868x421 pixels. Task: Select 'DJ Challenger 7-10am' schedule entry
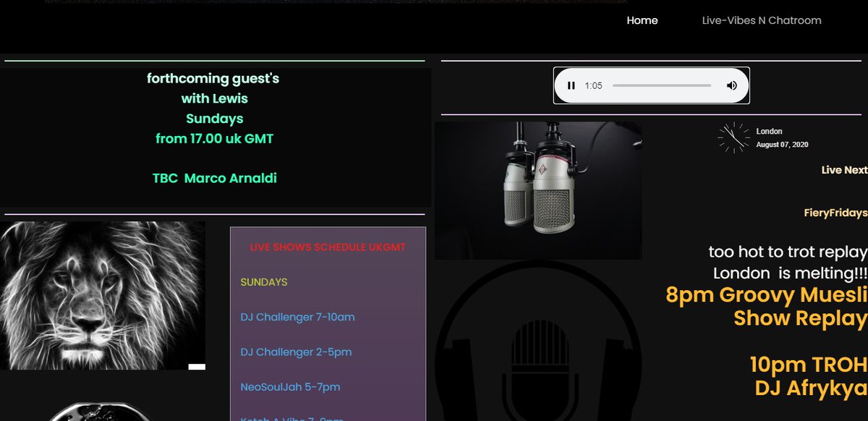point(297,317)
